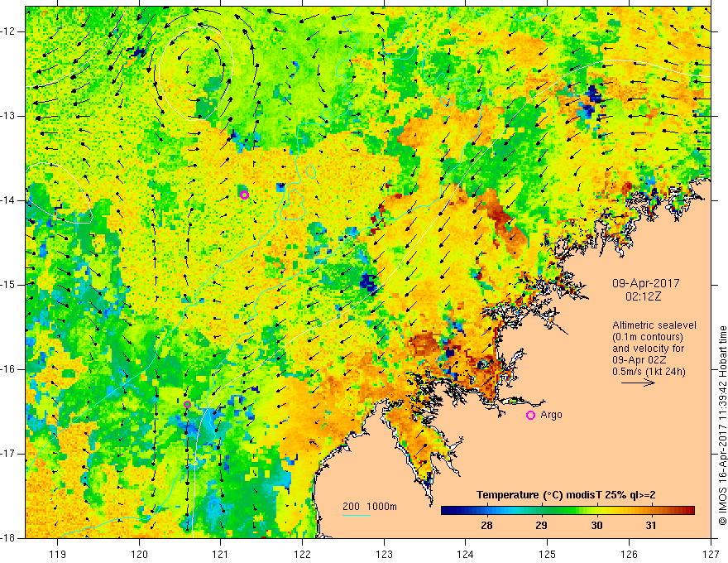This screenshot has width=728, height=563.
Task: Click the '200 1000m' depth contour label
Action: point(370,507)
